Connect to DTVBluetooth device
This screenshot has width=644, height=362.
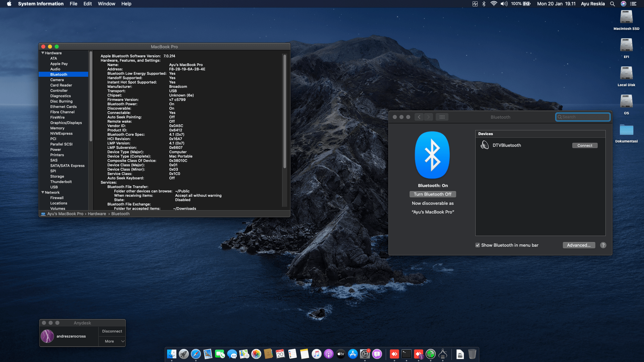(x=585, y=145)
